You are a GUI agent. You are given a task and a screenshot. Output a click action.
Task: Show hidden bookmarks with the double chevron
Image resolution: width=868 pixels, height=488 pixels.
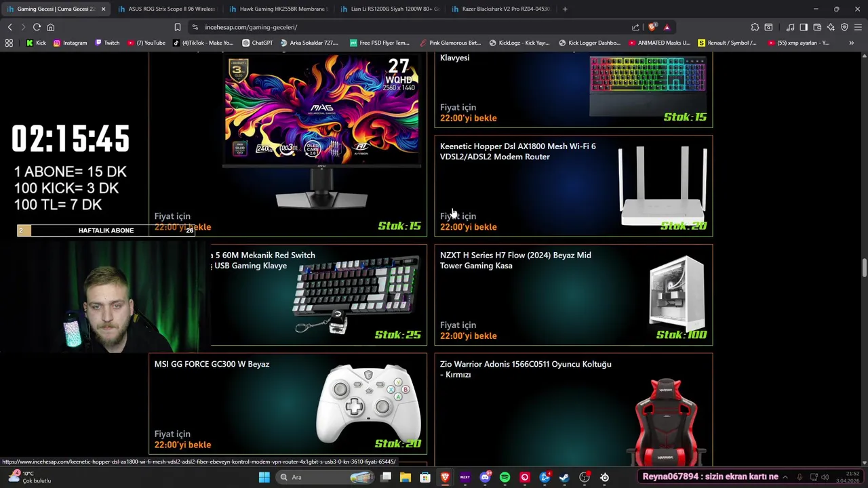[x=851, y=43]
